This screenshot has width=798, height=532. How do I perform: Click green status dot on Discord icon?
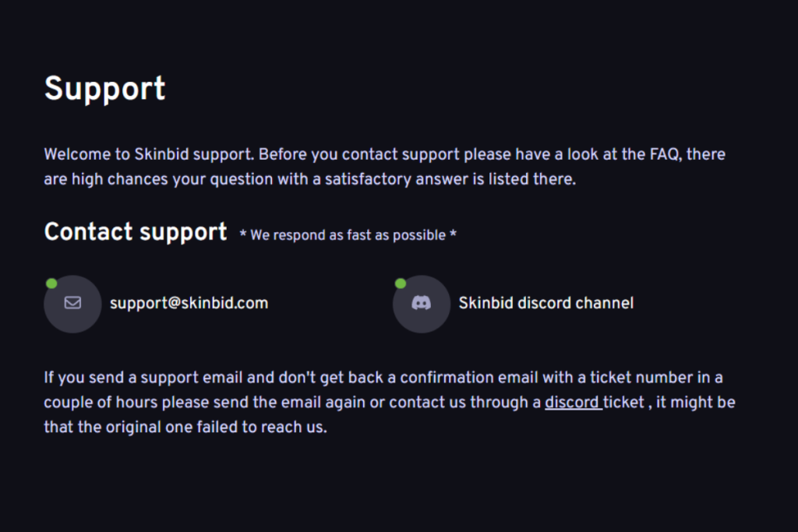[401, 284]
